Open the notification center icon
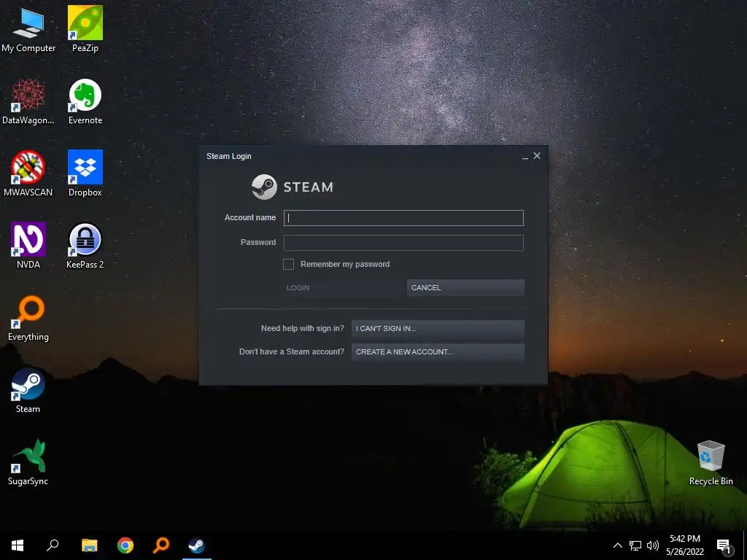Viewport: 747px width, 560px height. click(724, 547)
